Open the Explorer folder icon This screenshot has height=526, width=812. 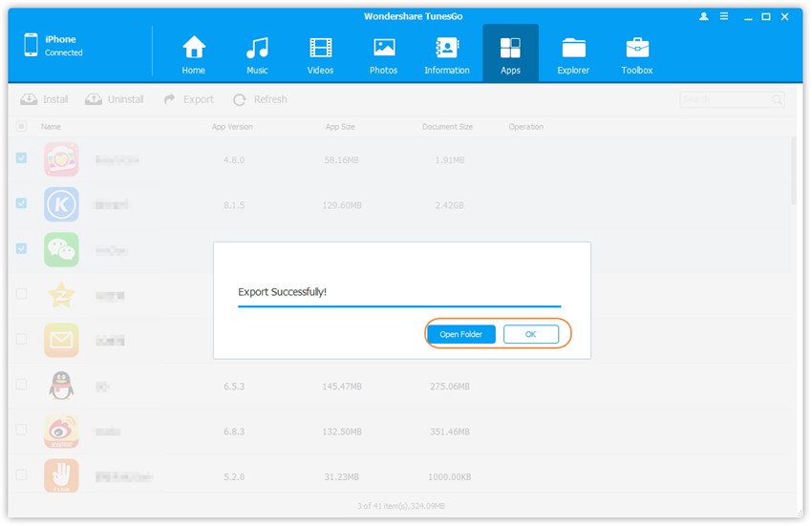[573, 54]
